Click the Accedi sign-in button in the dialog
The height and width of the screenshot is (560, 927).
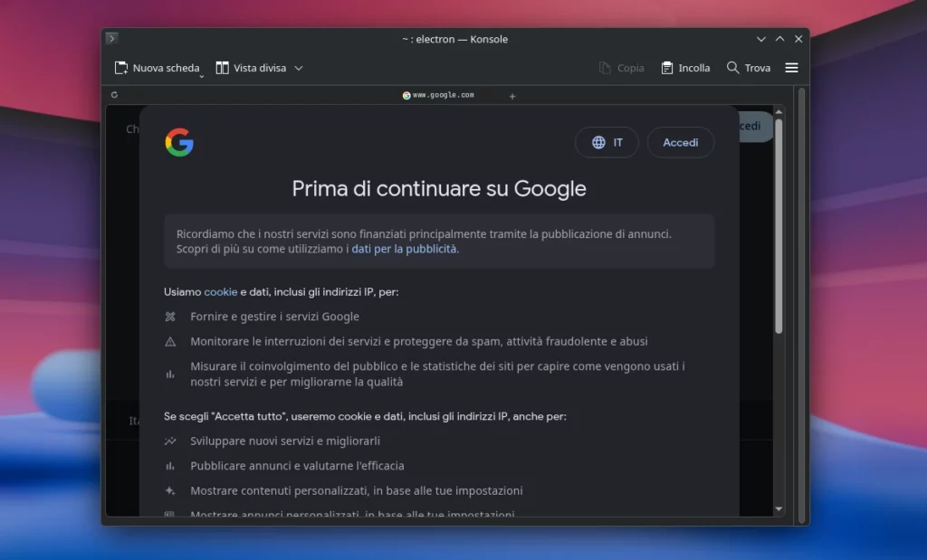[x=681, y=142]
